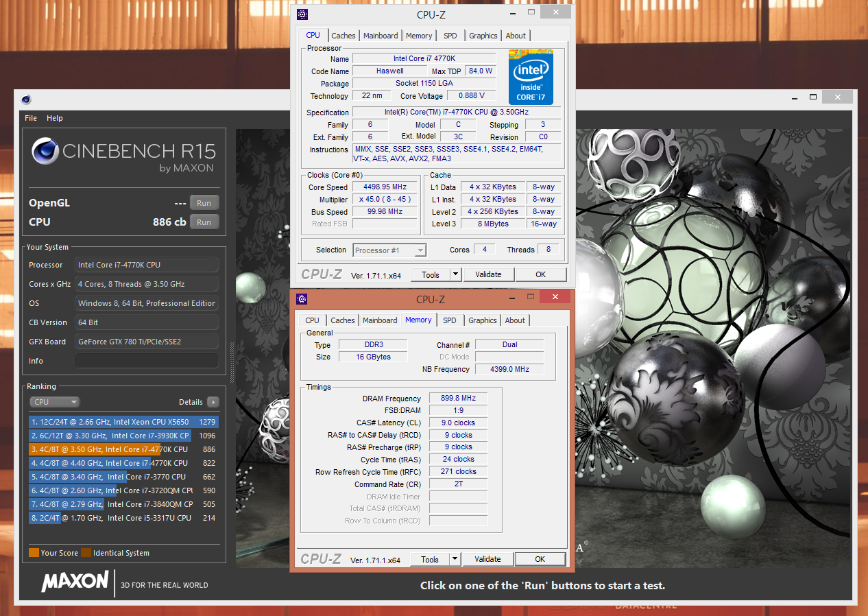
Task: Select ranking row Core i7-3770
Action: tap(123, 477)
